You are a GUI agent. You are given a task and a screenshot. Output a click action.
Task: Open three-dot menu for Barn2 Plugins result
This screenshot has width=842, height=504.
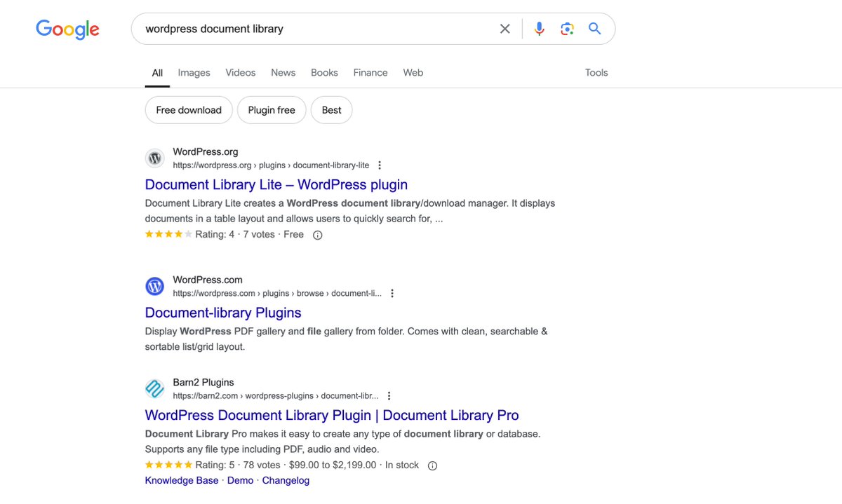click(389, 396)
